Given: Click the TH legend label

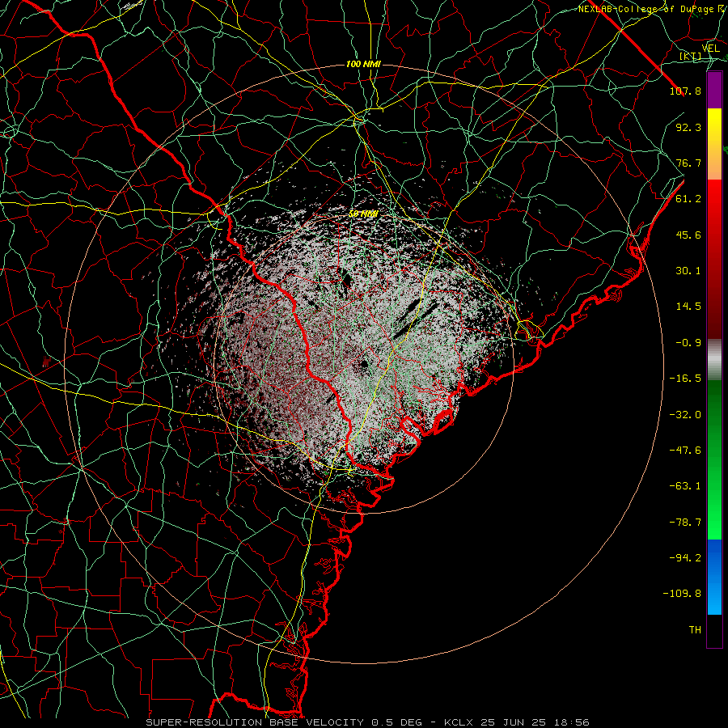Looking at the screenshot, I should 695,630.
